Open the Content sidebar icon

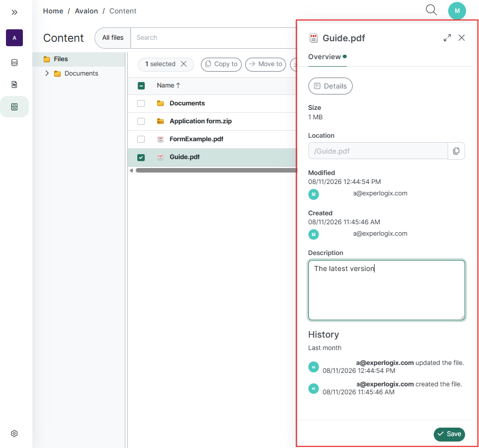14,106
